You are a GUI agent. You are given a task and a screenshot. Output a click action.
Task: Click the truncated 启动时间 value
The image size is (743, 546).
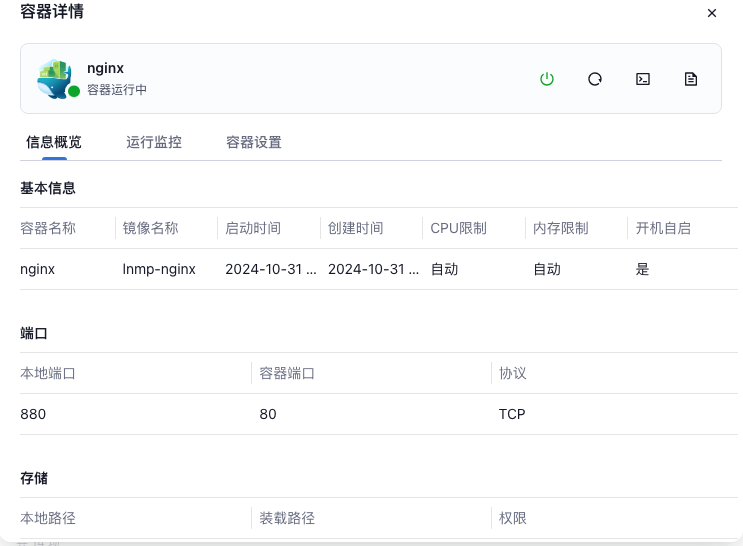271,269
